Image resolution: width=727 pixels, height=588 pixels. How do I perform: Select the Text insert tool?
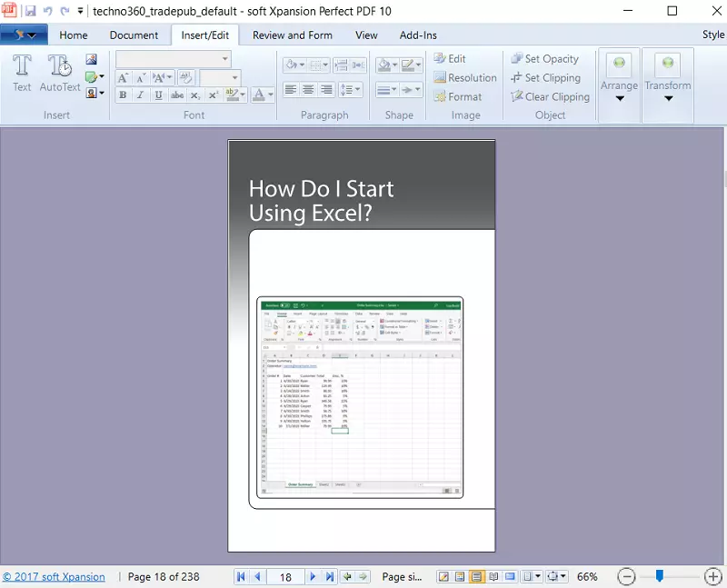tap(22, 73)
